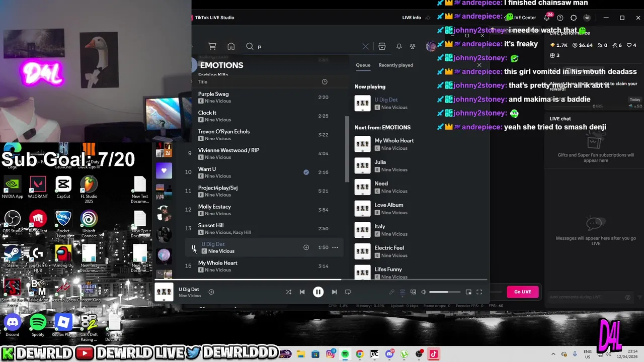The image size is (644, 362).
Task: Toggle repeat in the player bar
Action: (x=348, y=292)
